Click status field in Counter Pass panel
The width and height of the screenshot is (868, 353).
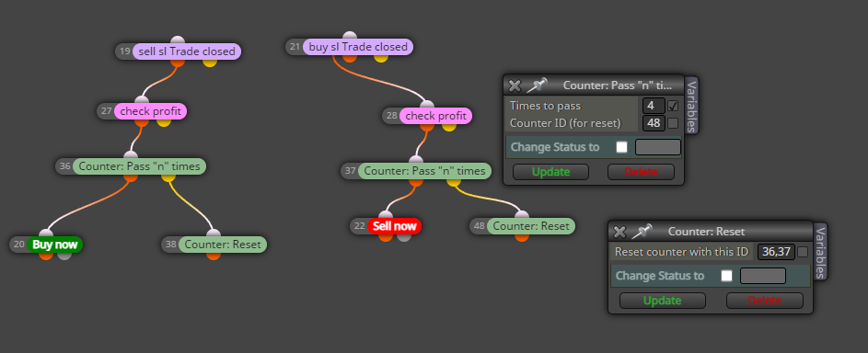[x=657, y=147]
